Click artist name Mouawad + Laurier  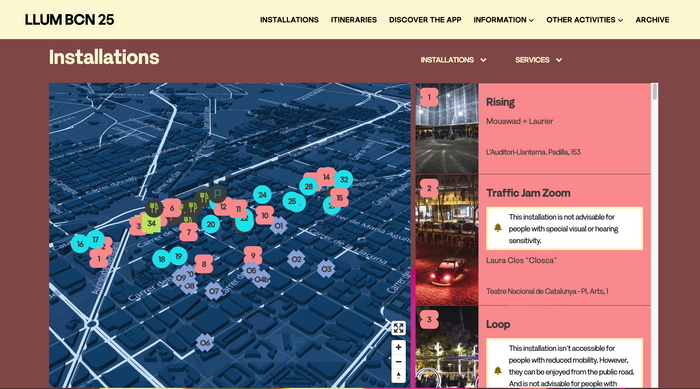(x=519, y=121)
